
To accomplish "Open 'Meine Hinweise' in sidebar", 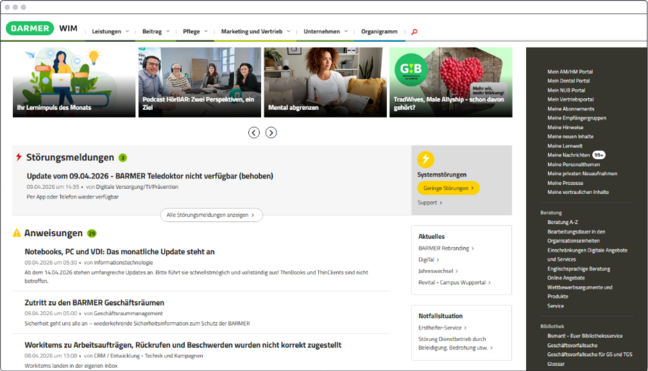I will (x=565, y=127).
